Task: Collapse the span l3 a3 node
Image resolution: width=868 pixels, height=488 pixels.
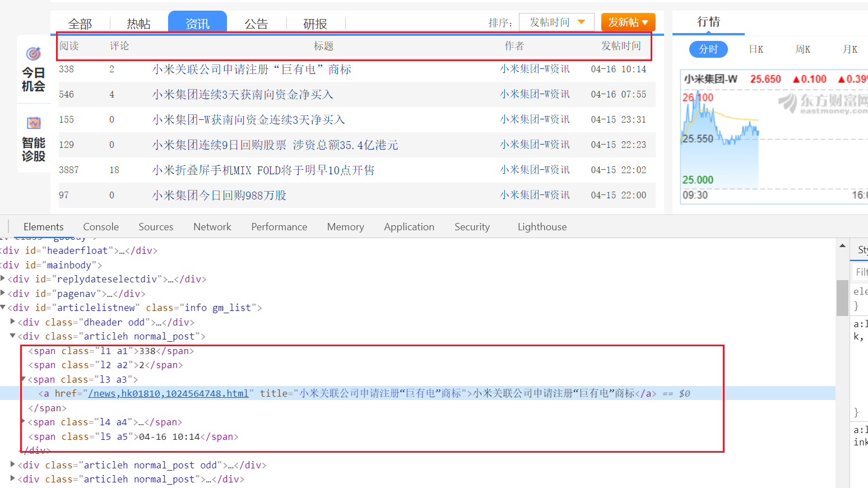Action: pos(24,379)
